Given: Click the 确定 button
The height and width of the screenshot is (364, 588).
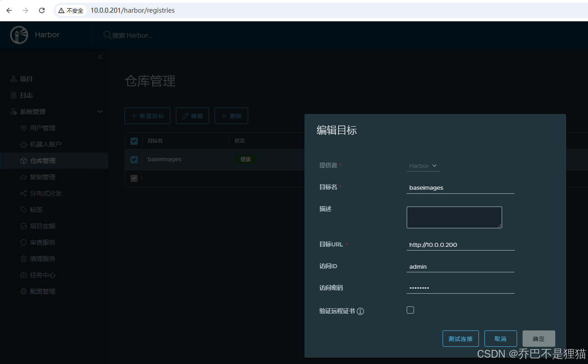Looking at the screenshot, I should [x=539, y=339].
